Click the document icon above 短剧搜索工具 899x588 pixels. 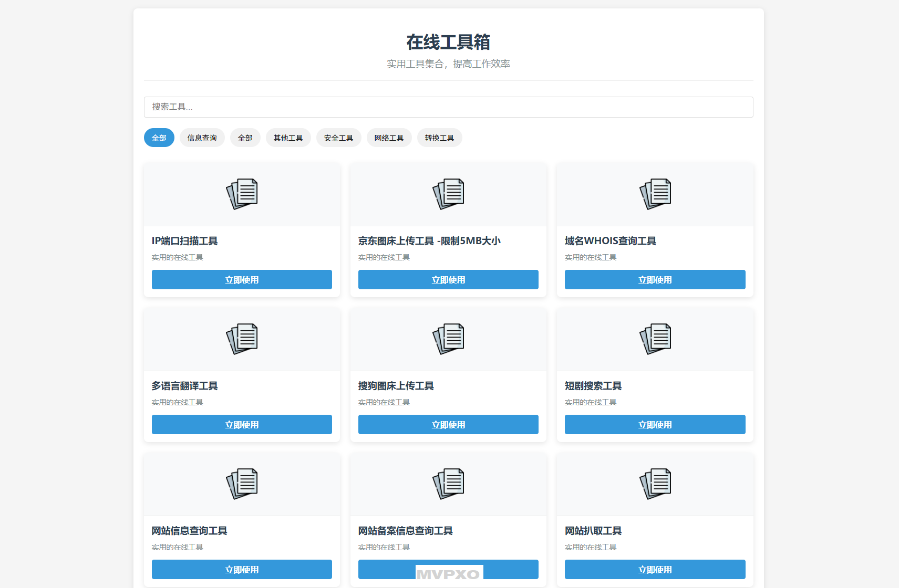pyautogui.click(x=655, y=339)
